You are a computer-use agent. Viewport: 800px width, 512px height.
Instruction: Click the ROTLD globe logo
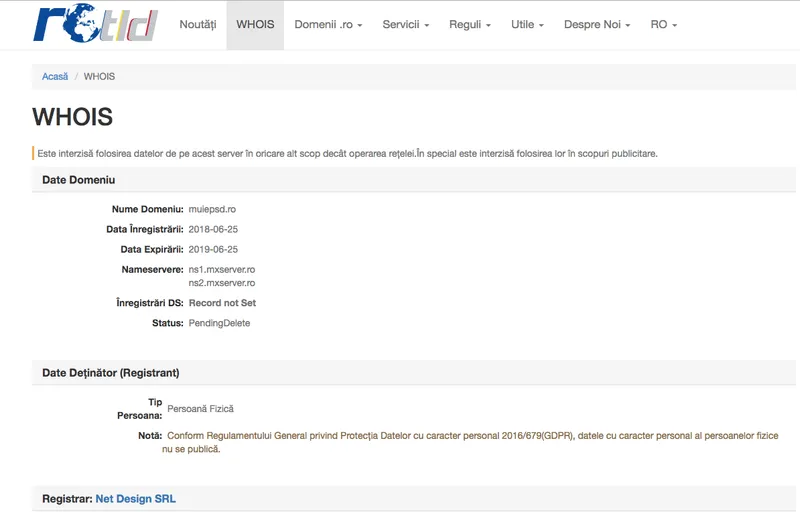click(x=95, y=23)
